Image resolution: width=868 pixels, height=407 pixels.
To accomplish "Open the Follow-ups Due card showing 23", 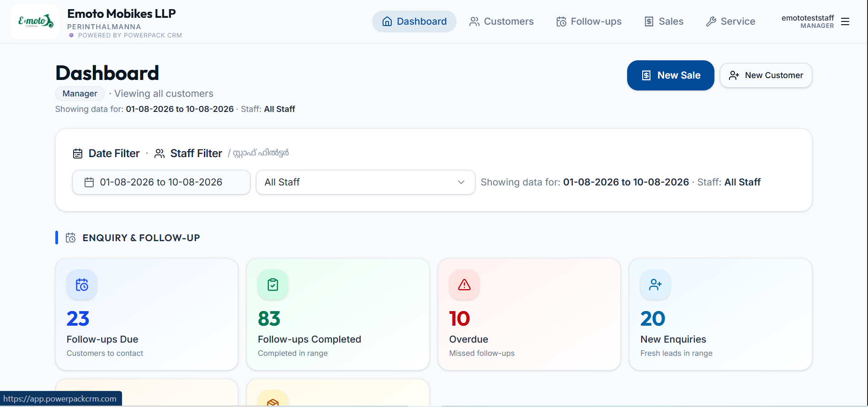I will (x=147, y=314).
